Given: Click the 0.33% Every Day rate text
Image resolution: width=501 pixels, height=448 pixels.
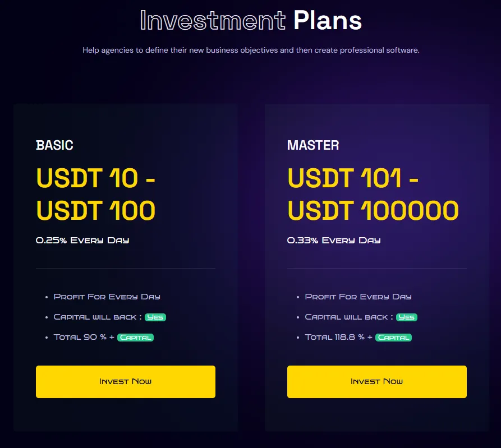Looking at the screenshot, I should [334, 241].
